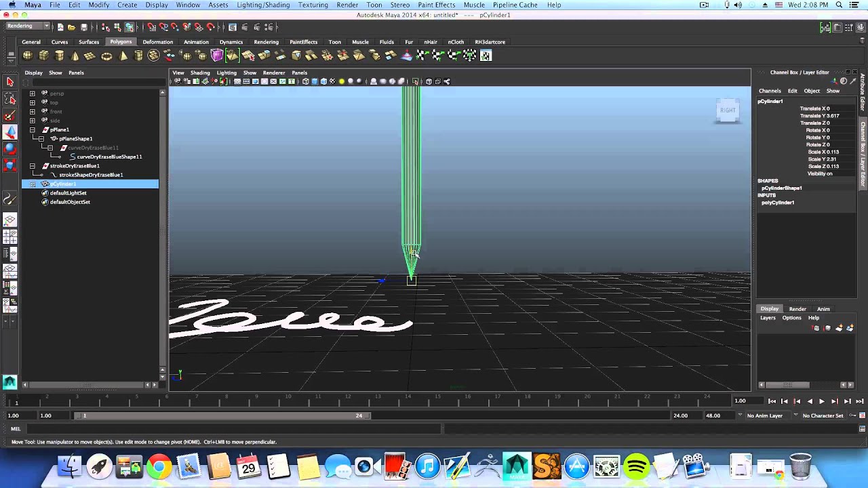Expand the pCylinder1 node

coord(32,184)
